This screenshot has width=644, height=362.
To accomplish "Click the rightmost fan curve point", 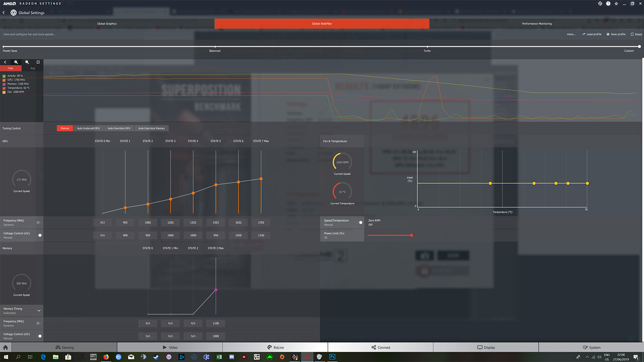I will (587, 184).
